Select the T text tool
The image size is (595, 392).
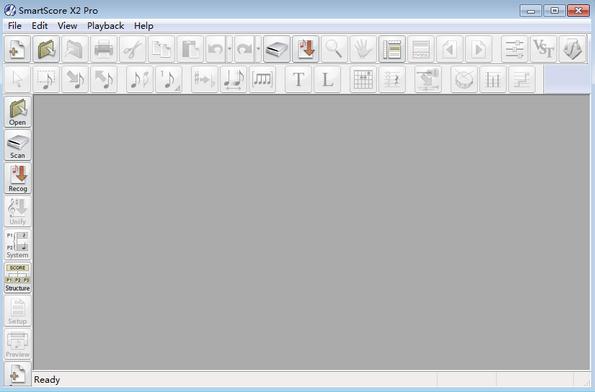[x=298, y=79]
